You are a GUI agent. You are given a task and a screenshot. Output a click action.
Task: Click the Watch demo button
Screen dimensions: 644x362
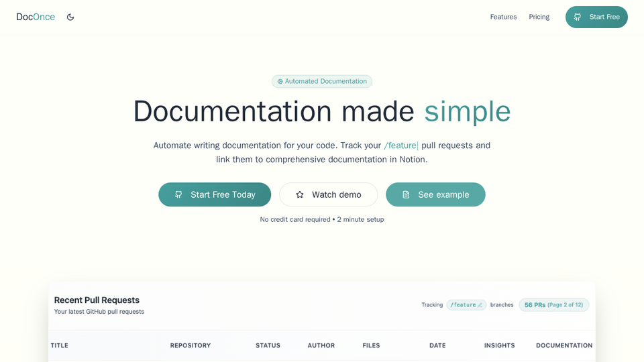[x=328, y=194]
